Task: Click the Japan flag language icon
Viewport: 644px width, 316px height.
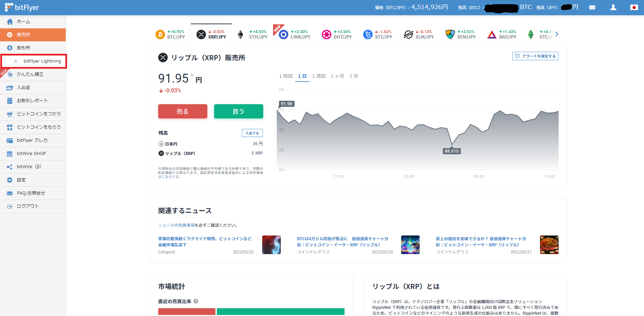Action: pyautogui.click(x=634, y=7)
